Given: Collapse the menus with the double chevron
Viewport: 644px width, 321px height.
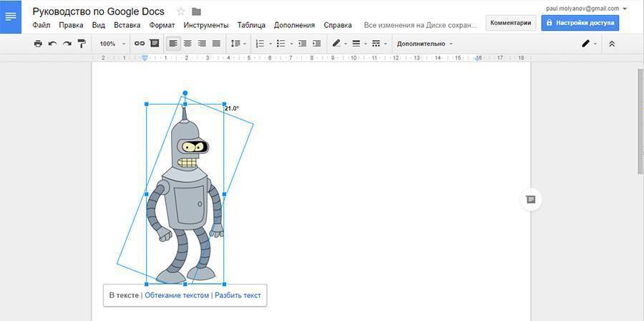Looking at the screenshot, I should pos(612,44).
